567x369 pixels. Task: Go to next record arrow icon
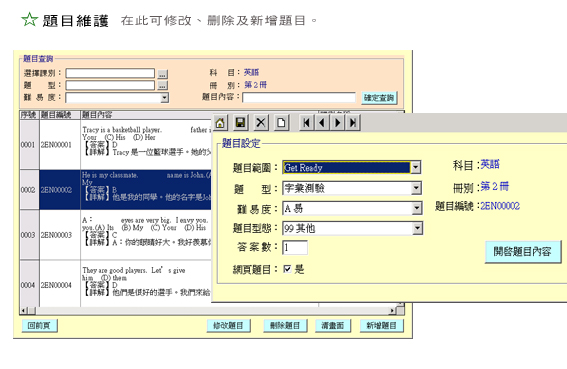point(337,123)
